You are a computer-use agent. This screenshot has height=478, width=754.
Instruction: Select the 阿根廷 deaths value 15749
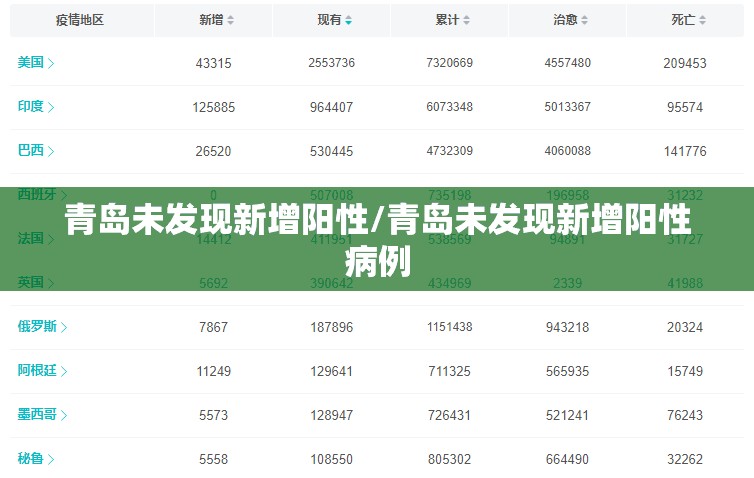tap(685, 372)
